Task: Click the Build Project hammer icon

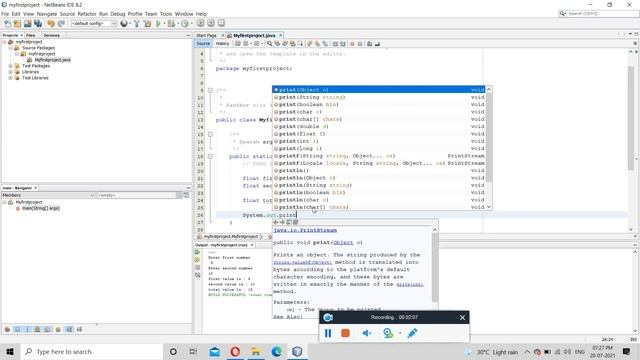Action: coord(137,24)
